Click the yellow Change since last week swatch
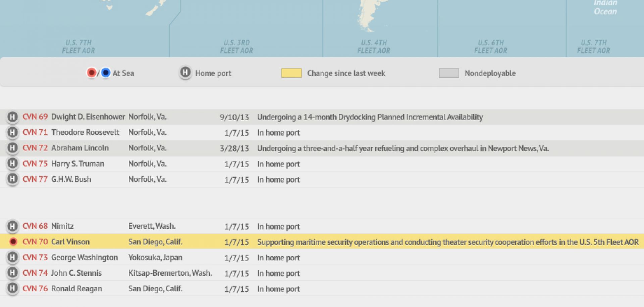This screenshot has height=307, width=644. click(x=291, y=73)
